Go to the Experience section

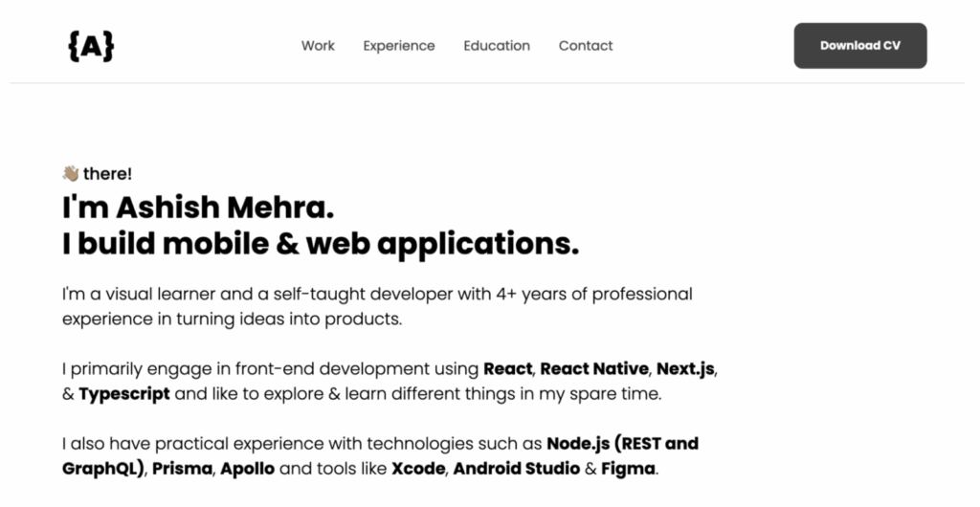click(399, 46)
